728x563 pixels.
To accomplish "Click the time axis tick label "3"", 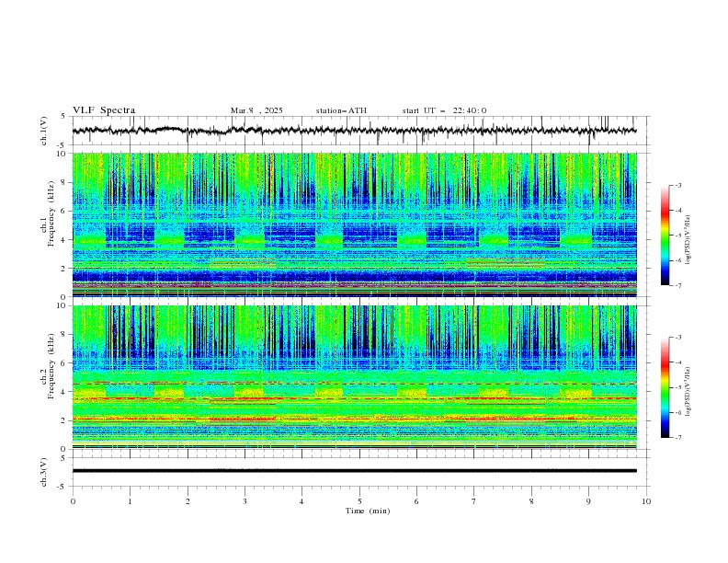I will pyautogui.click(x=245, y=501).
